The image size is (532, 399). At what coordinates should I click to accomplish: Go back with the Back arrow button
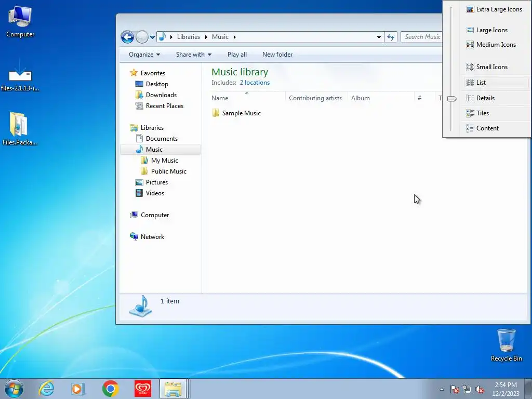click(x=127, y=37)
